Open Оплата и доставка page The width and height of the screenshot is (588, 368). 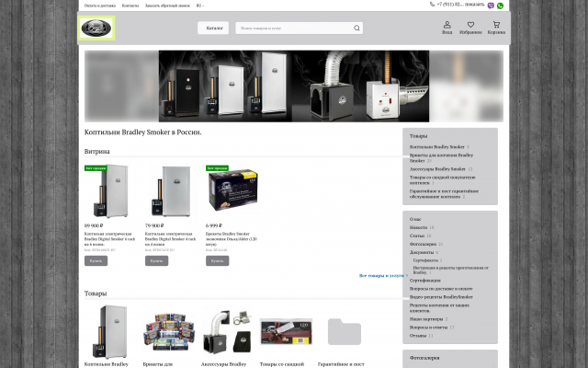click(x=100, y=6)
